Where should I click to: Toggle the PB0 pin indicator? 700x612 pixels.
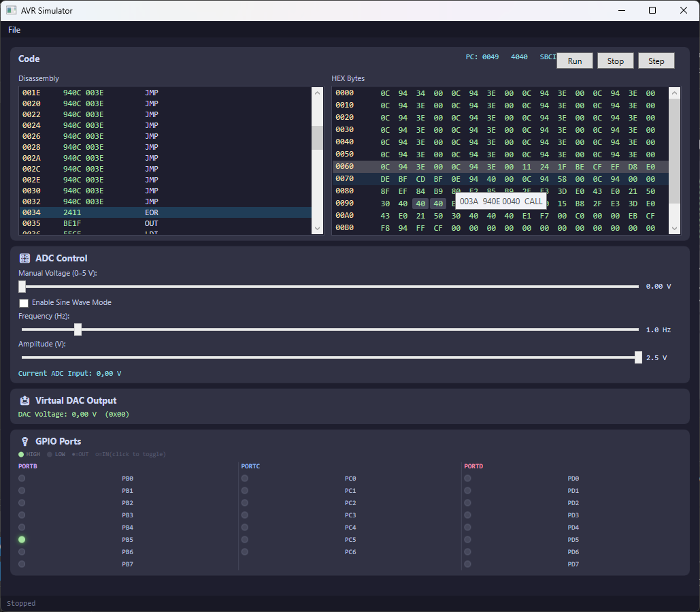coord(22,479)
